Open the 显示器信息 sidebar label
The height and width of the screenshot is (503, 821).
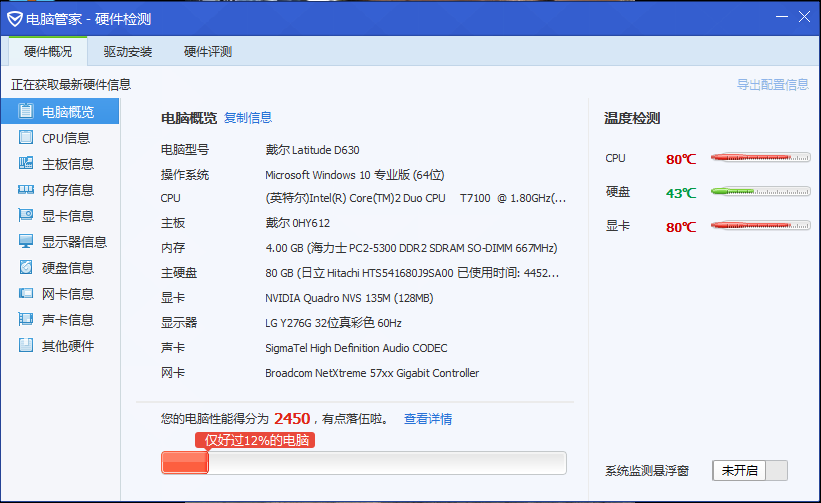click(x=74, y=242)
